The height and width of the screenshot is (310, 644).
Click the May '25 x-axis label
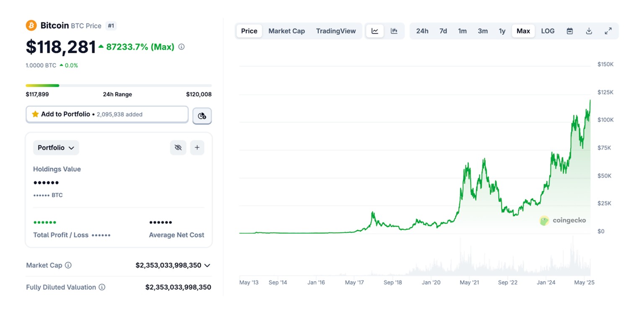pyautogui.click(x=584, y=283)
